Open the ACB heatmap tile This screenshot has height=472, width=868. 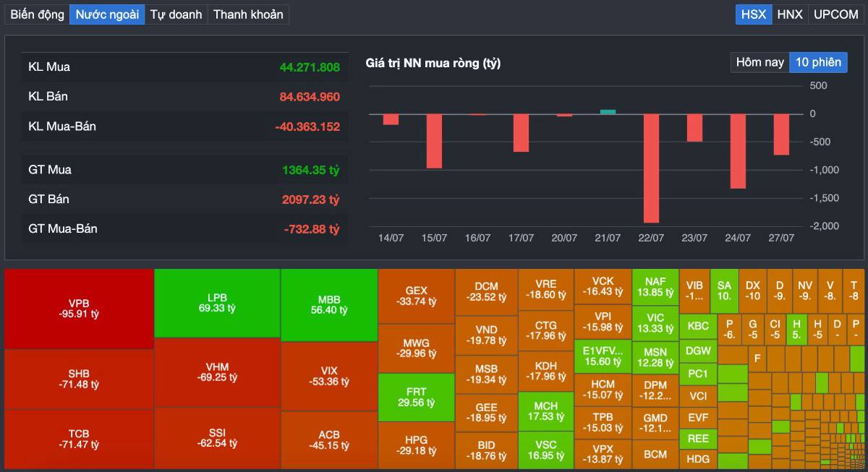[329, 440]
